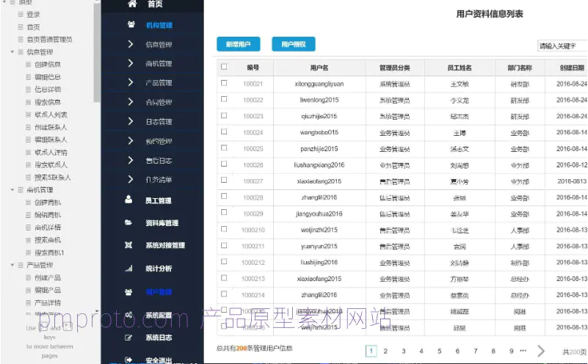The height and width of the screenshot is (364, 588).
Task: Click the people icon next to 机构管理
Action: (131, 25)
